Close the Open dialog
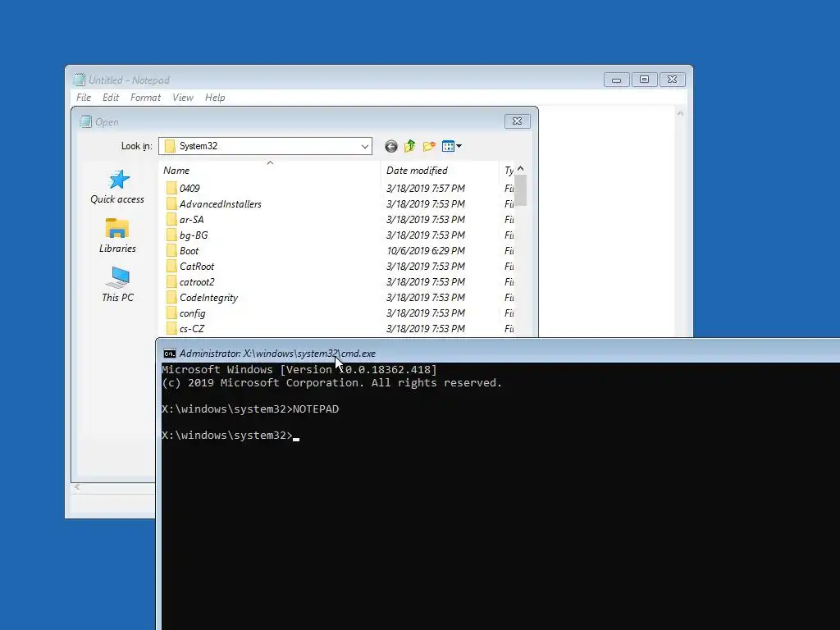Screen dimensions: 840x630 517,121
